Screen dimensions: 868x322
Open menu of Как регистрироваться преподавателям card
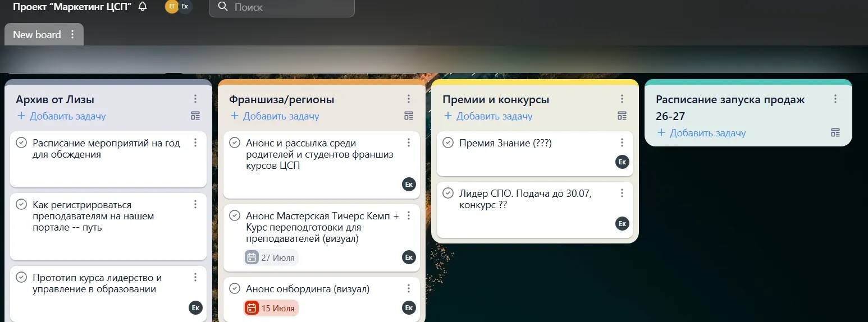[195, 204]
